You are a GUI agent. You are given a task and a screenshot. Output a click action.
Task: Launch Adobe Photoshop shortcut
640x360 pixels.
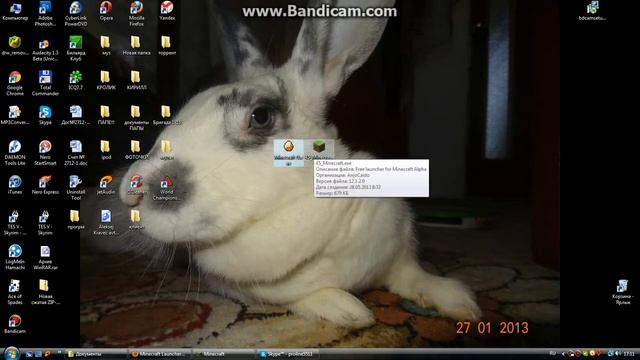[45, 14]
